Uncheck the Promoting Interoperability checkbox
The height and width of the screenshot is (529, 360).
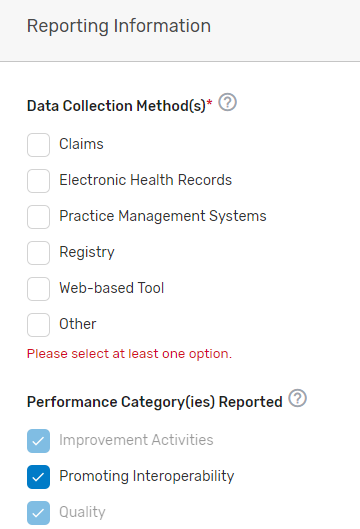38,477
